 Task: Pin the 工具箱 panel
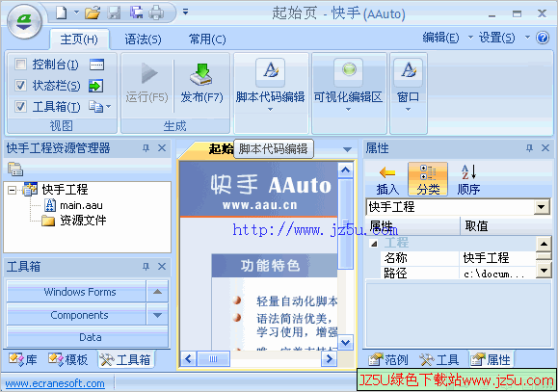(146, 267)
